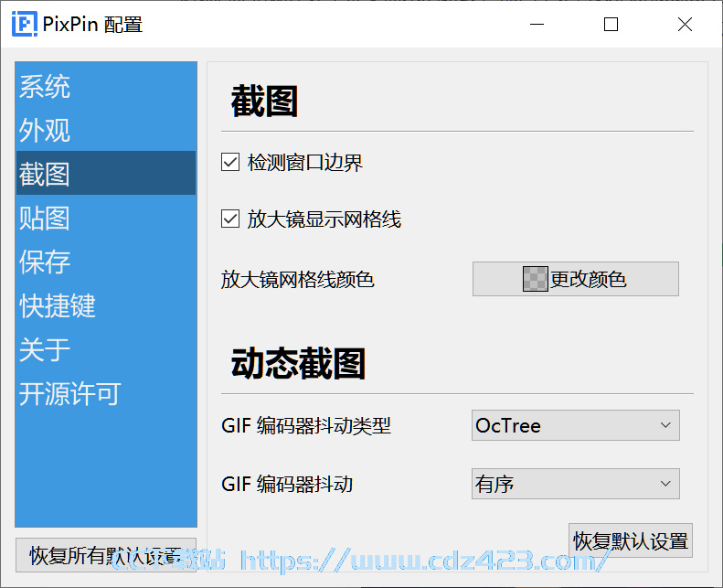The height and width of the screenshot is (588, 723).
Task: Open the 外观 settings section
Action: pyautogui.click(x=106, y=130)
